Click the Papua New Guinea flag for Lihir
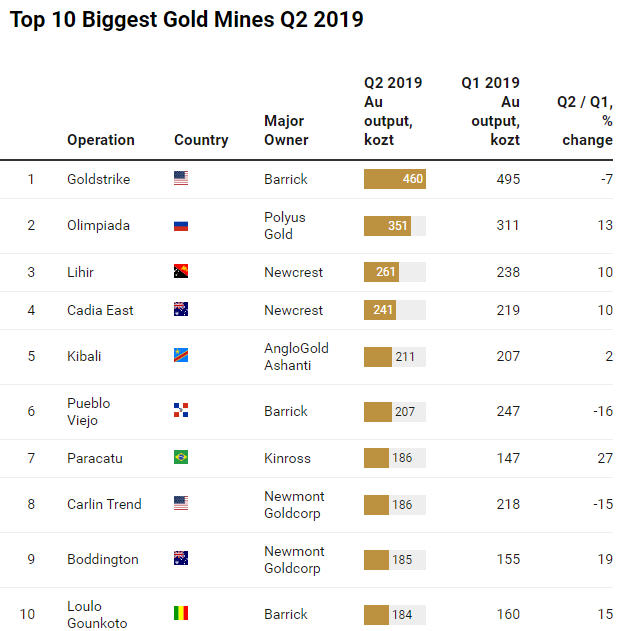Screen dimensions: 618x631 pyautogui.click(x=181, y=272)
